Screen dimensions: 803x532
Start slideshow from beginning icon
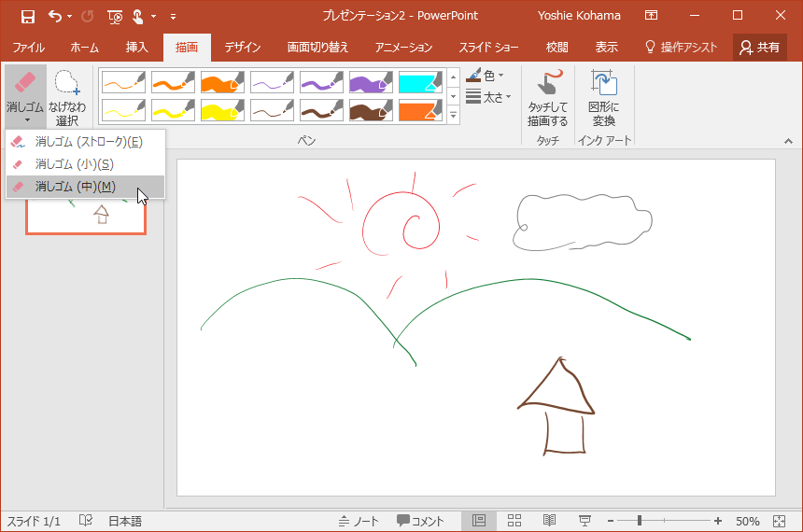(x=115, y=17)
